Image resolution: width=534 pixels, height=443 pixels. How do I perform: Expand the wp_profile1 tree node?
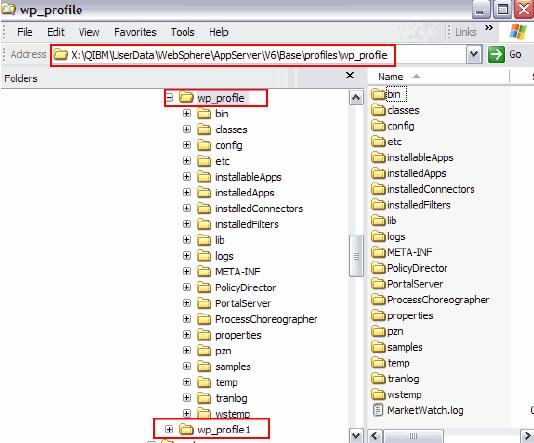click(169, 429)
